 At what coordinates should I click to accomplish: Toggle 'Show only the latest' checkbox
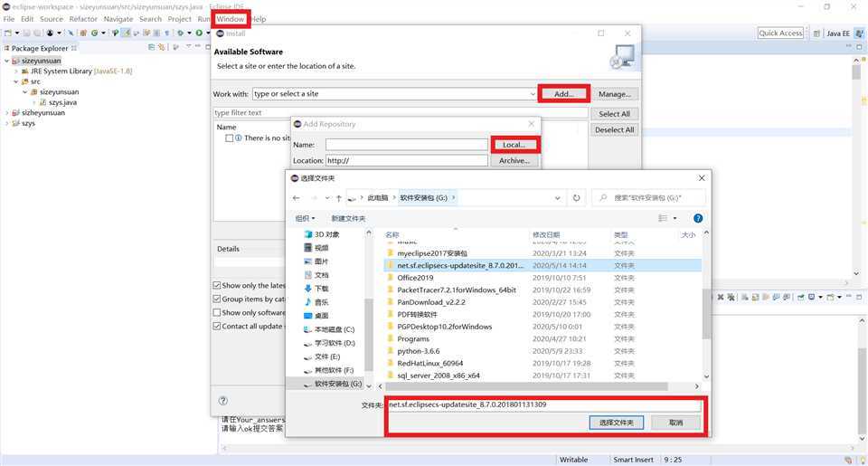(217, 285)
